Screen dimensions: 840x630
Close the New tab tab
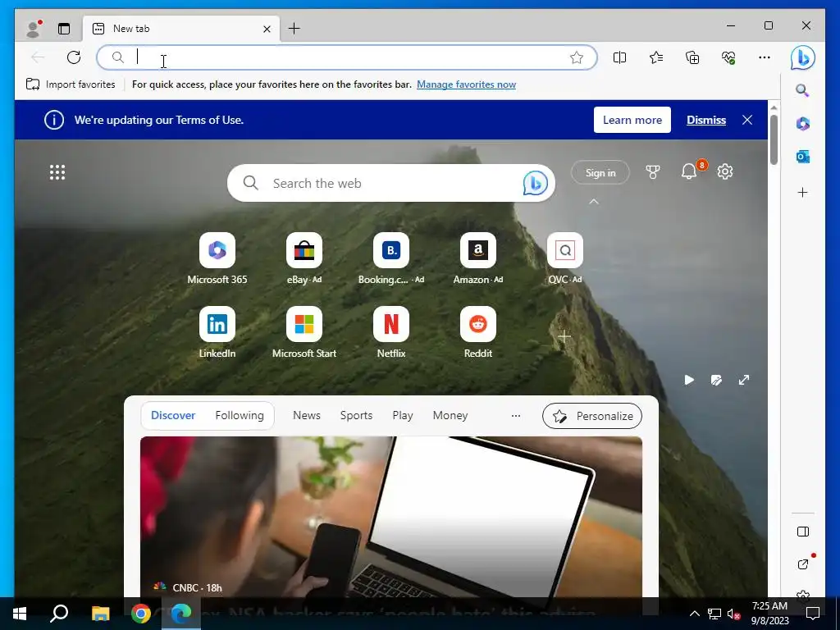267,29
